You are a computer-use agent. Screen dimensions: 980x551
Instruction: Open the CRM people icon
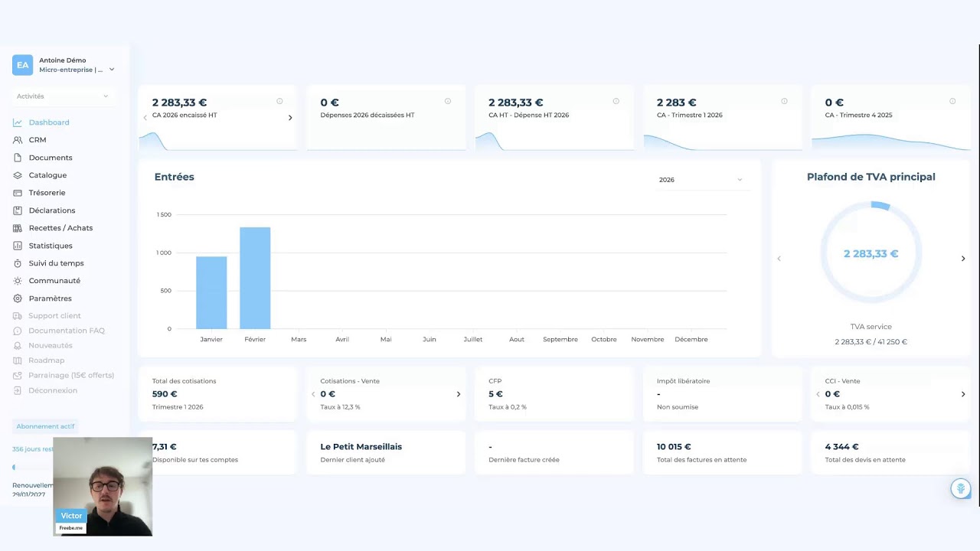point(18,140)
